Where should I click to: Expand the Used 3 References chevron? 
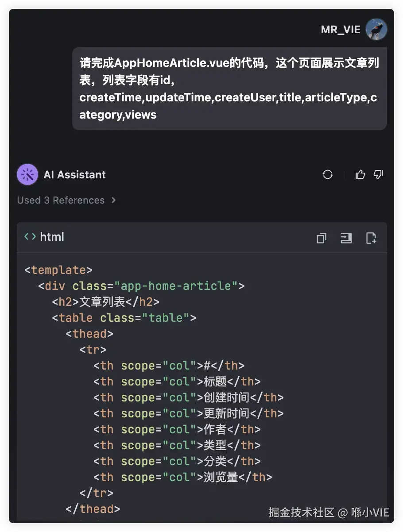click(x=114, y=200)
